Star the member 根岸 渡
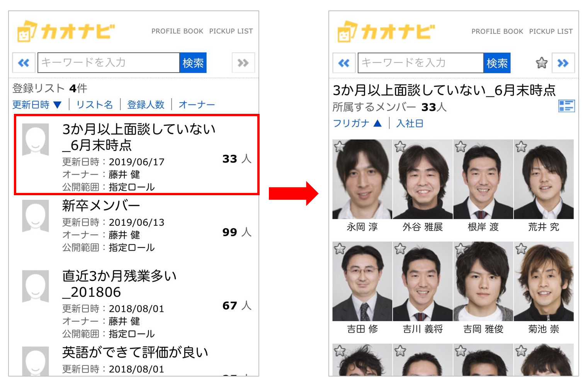This screenshot has width=588, height=387. pos(461,147)
